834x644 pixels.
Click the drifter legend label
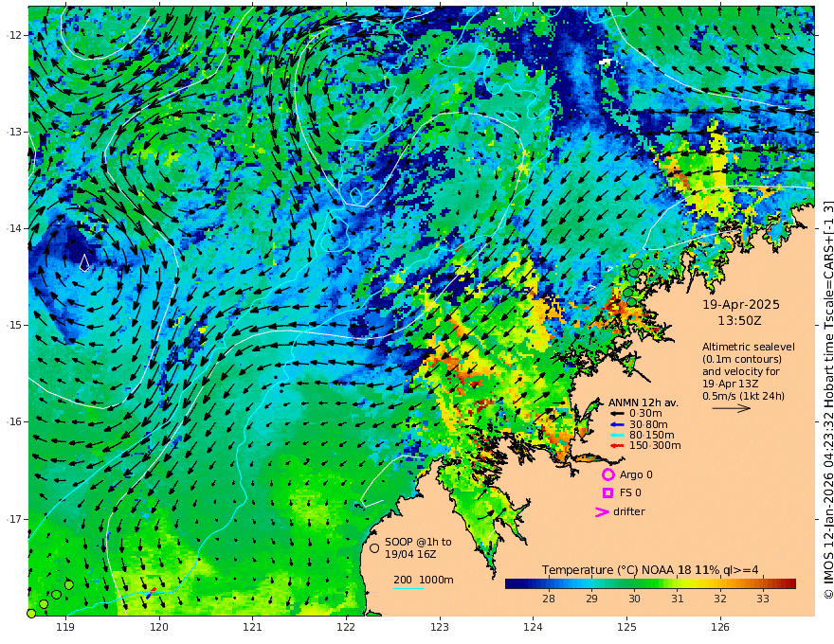(629, 511)
